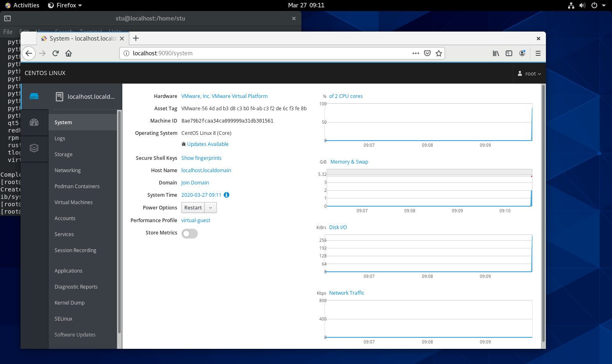Open the Firefox application menu in top bar
Screen dimensions: 612x364
point(65,5)
